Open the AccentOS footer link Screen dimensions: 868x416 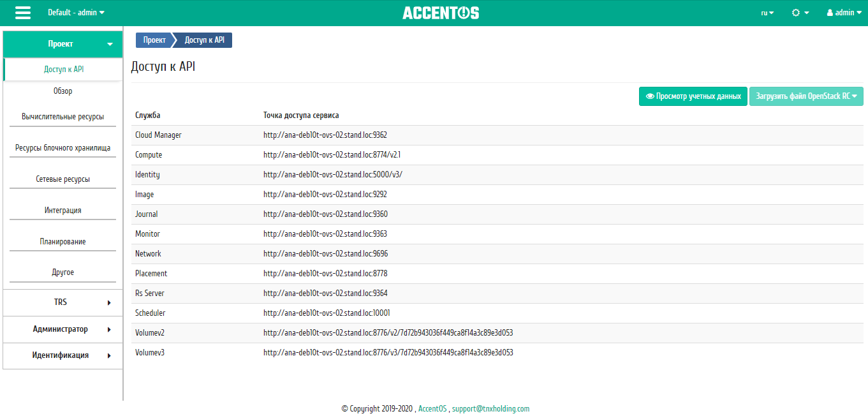pyautogui.click(x=432, y=409)
